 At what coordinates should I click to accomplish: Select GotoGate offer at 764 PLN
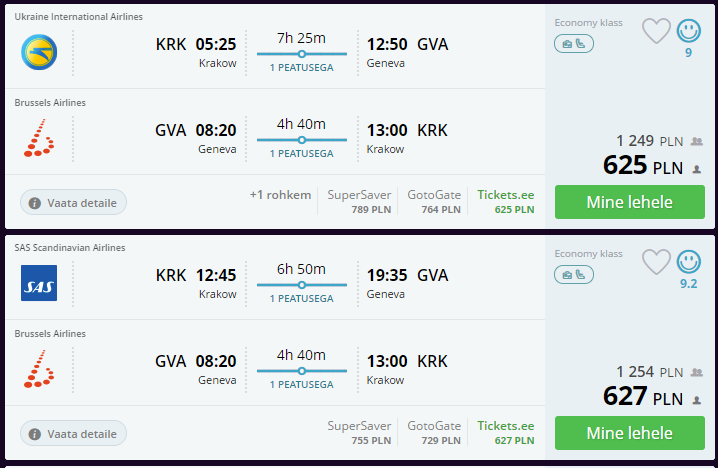tap(434, 201)
